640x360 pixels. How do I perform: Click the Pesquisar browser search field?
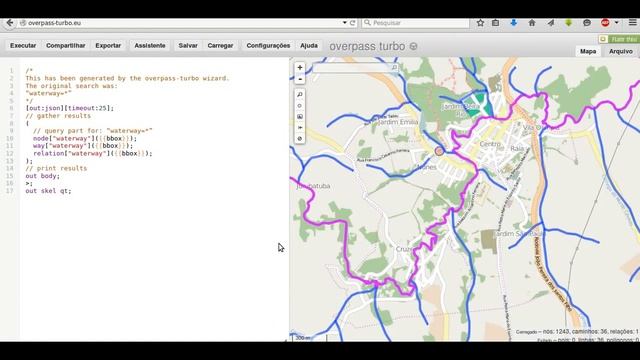[x=416, y=23]
